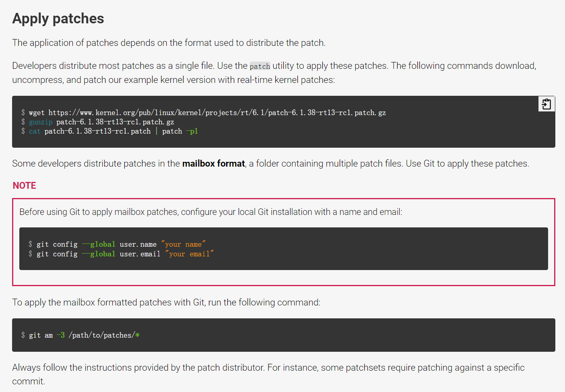Click the 'The application of patches depends' sentence
The height and width of the screenshot is (392, 565).
[169, 43]
